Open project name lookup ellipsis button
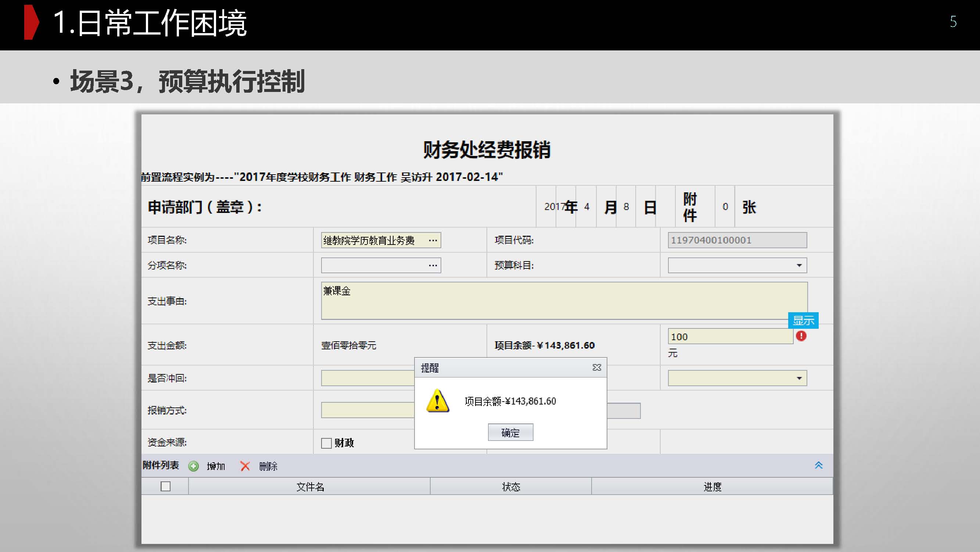Screen dimensions: 980x552 (x=432, y=240)
